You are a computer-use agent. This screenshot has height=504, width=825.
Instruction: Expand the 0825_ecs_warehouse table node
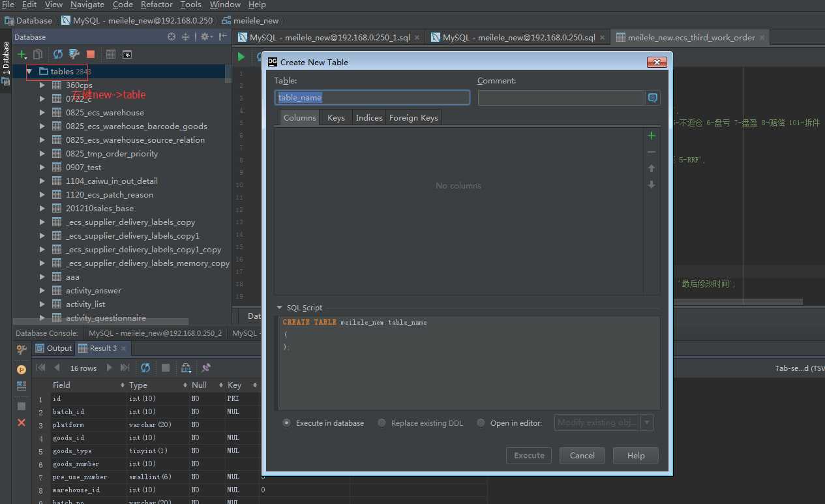(x=42, y=112)
